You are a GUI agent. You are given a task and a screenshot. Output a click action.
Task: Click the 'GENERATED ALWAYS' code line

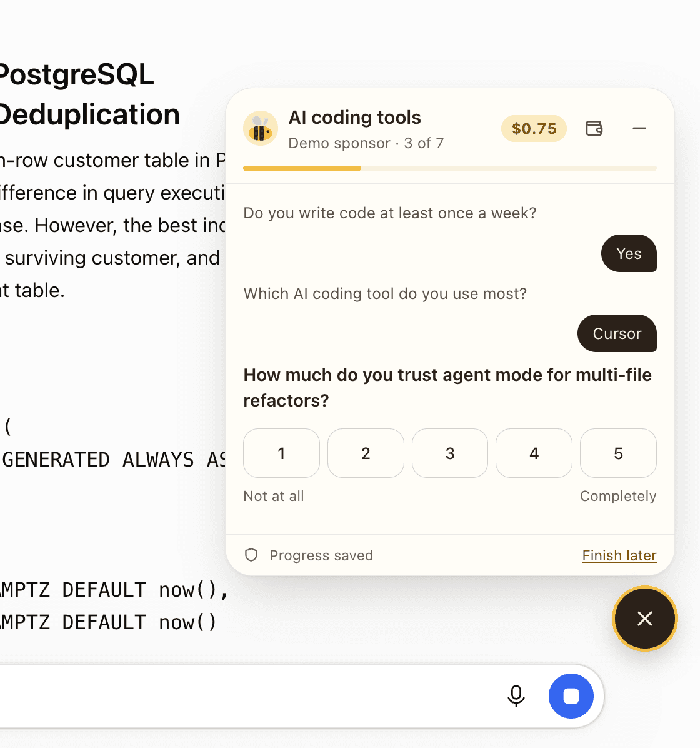pos(112,460)
